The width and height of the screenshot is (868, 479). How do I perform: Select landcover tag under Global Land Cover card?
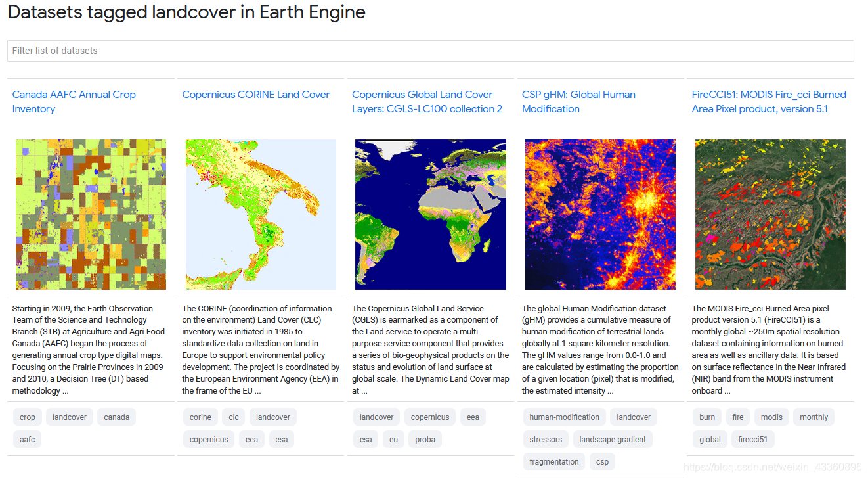click(x=377, y=417)
